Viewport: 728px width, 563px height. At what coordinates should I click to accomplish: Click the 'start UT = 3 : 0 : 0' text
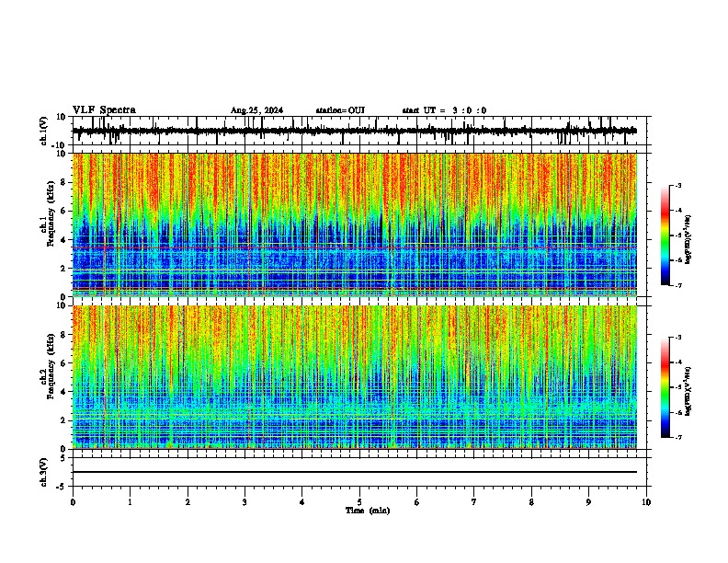444,110
